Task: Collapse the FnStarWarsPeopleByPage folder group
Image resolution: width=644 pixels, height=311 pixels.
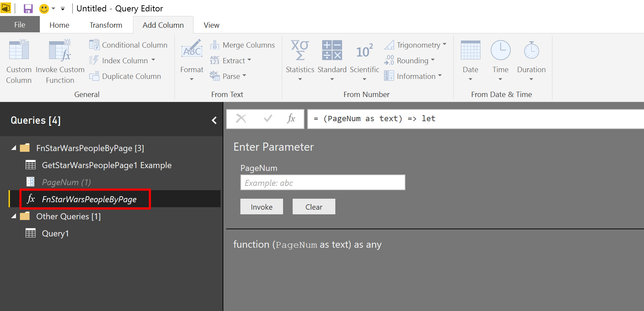Action: pos(14,148)
